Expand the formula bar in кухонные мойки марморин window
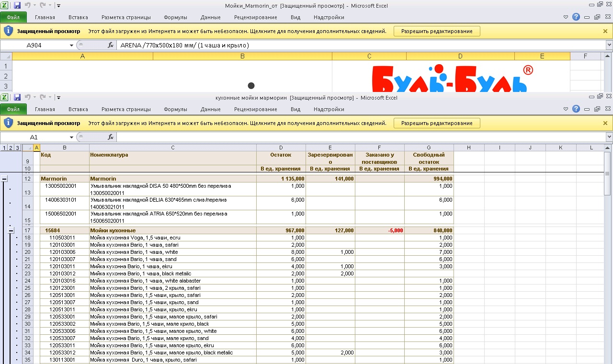Screen dimensions: 613x364 [x=609, y=137]
